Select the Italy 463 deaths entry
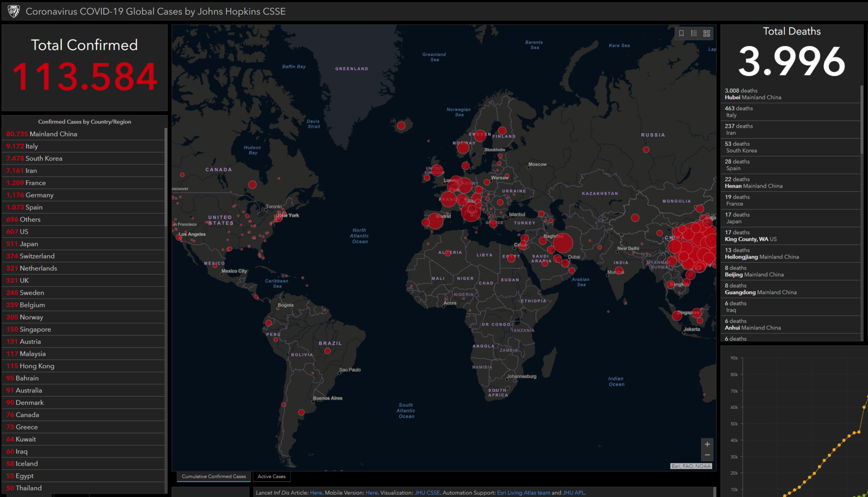This screenshot has width=868, height=497. click(x=791, y=112)
